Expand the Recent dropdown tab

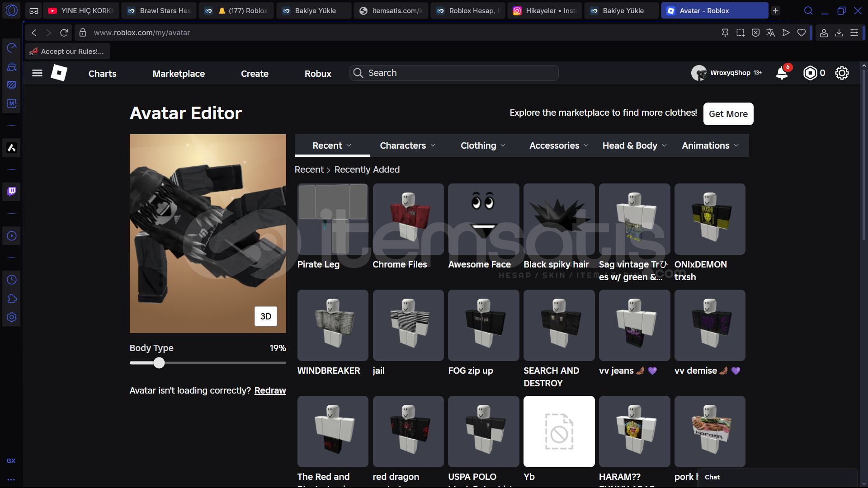pyautogui.click(x=332, y=145)
